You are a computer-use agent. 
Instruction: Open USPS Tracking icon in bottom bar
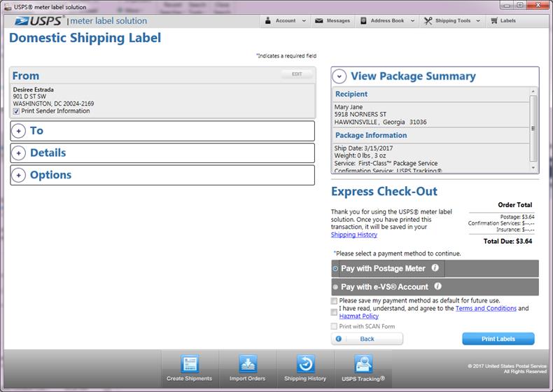coord(363,364)
